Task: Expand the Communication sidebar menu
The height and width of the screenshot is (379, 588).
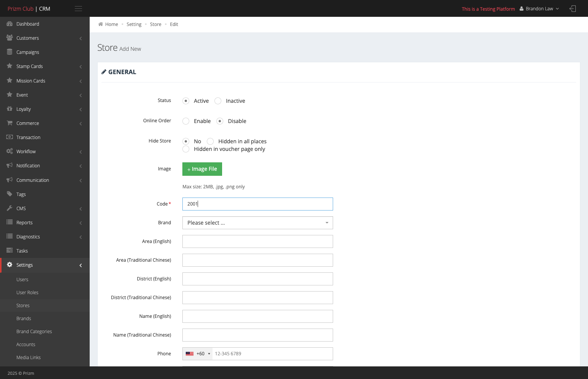Action: pyautogui.click(x=45, y=180)
